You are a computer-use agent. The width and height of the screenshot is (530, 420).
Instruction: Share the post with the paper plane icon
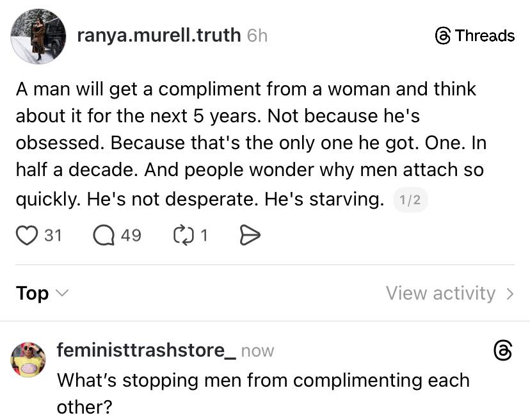click(249, 236)
